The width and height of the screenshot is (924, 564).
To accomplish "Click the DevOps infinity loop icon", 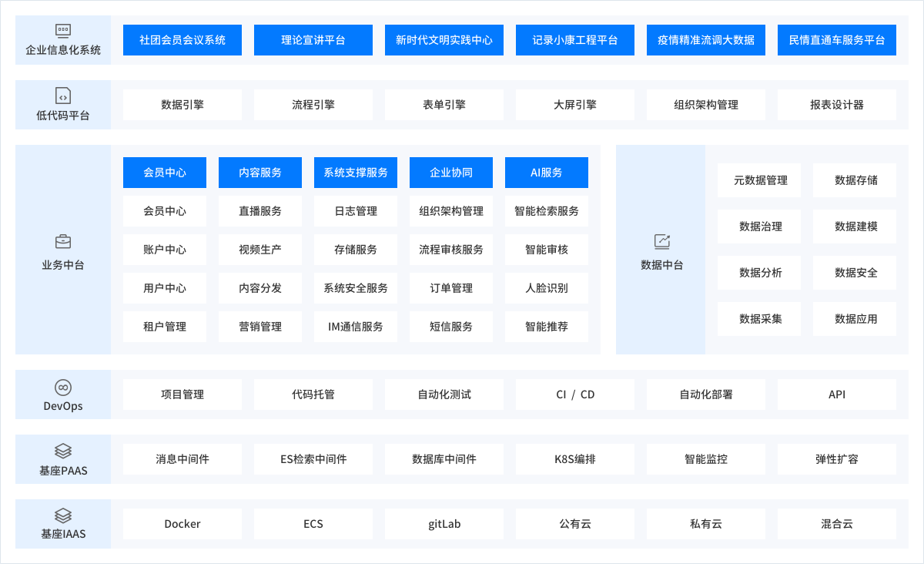I will [x=63, y=387].
